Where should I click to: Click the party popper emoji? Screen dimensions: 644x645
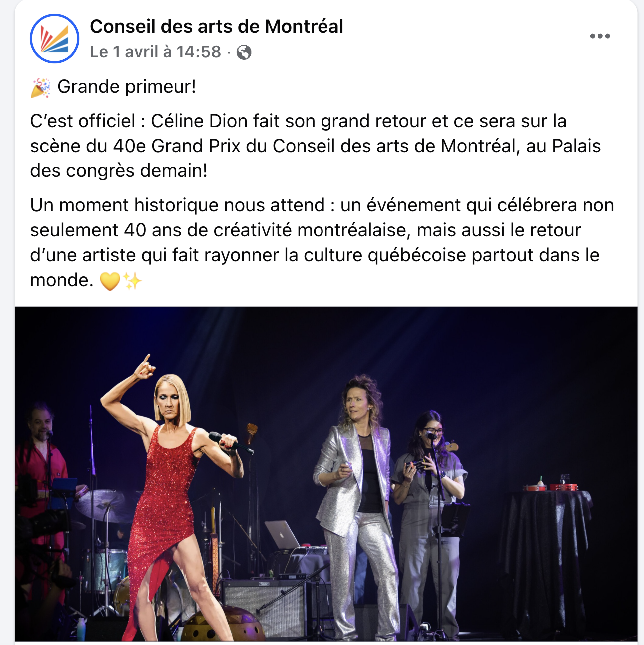point(40,87)
